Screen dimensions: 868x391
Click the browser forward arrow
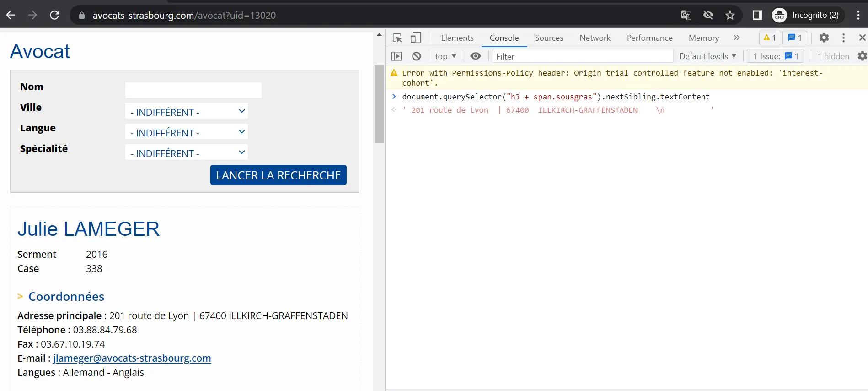(x=32, y=15)
